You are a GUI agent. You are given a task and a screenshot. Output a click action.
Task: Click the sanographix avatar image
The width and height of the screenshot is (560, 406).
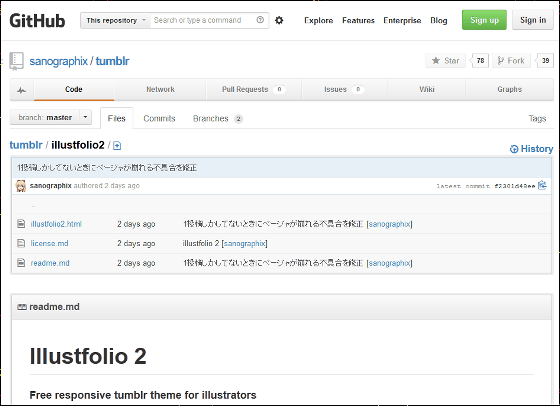(x=21, y=186)
